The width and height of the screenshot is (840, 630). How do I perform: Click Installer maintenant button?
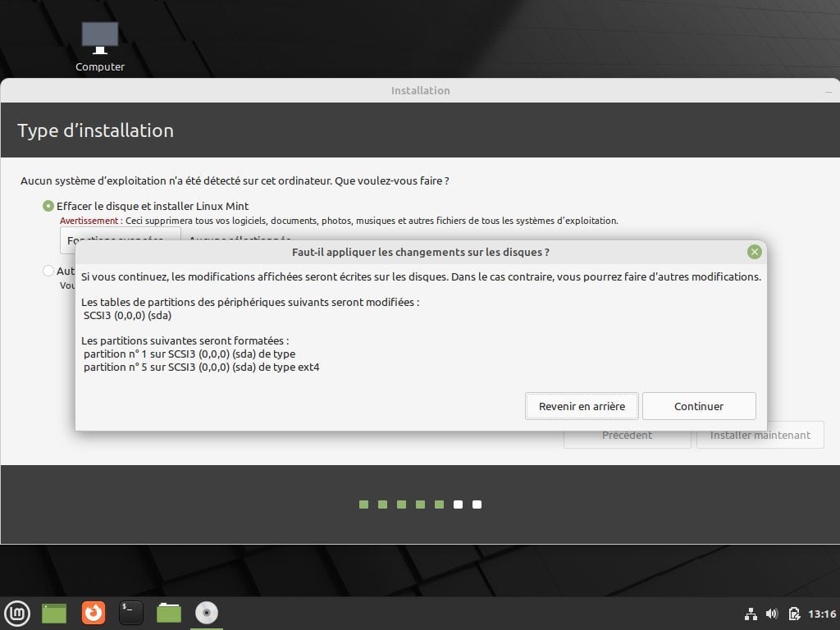pos(760,435)
